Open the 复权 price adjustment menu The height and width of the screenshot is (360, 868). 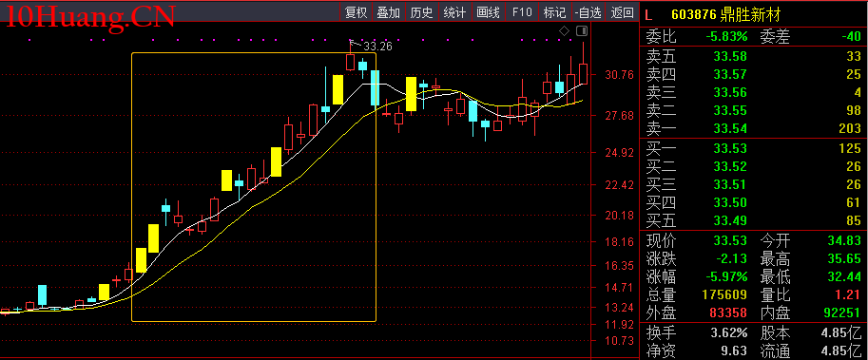356,12
